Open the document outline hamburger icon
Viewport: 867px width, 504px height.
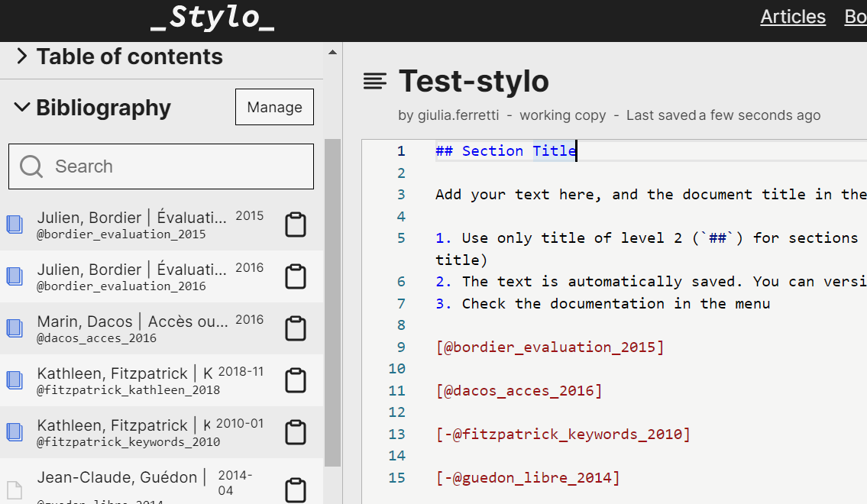click(374, 81)
